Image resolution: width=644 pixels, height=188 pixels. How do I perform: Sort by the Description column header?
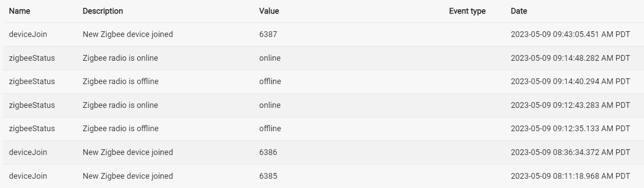coord(103,11)
